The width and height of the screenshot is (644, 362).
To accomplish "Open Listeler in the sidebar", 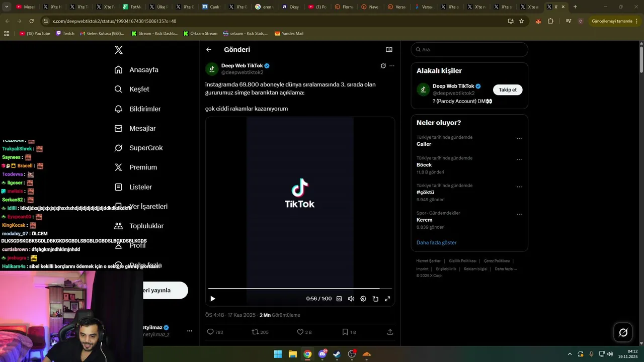I will (x=133, y=187).
